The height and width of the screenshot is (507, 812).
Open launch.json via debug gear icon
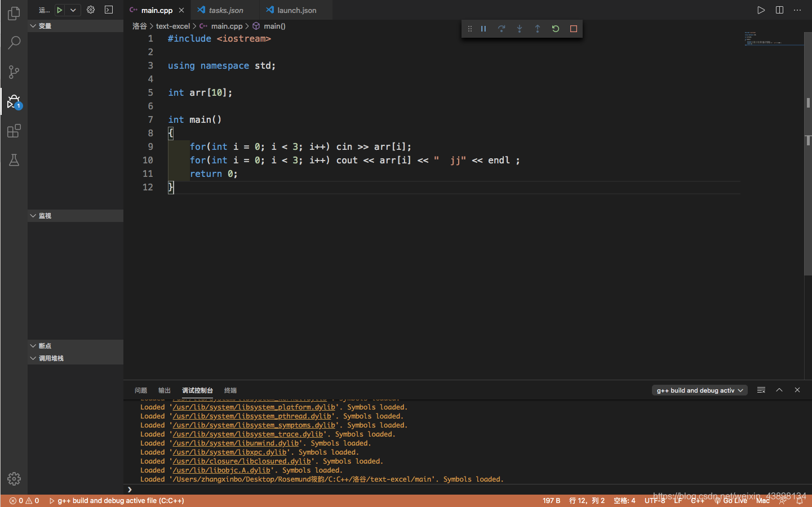click(x=91, y=10)
